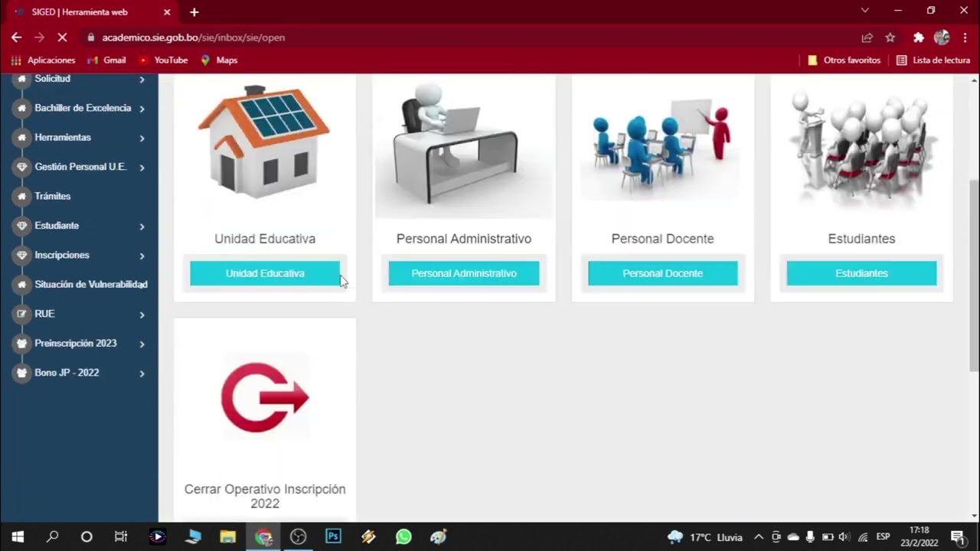Click the RUE edit icon
980x551 pixels.
click(x=22, y=314)
